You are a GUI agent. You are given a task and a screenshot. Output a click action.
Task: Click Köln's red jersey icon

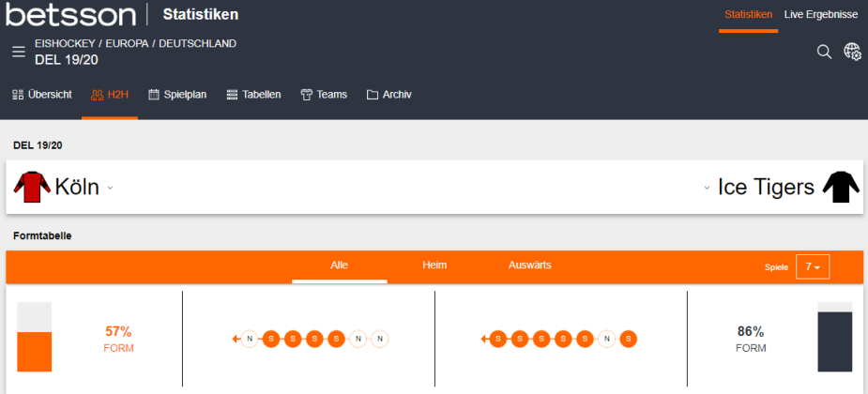pyautogui.click(x=32, y=187)
